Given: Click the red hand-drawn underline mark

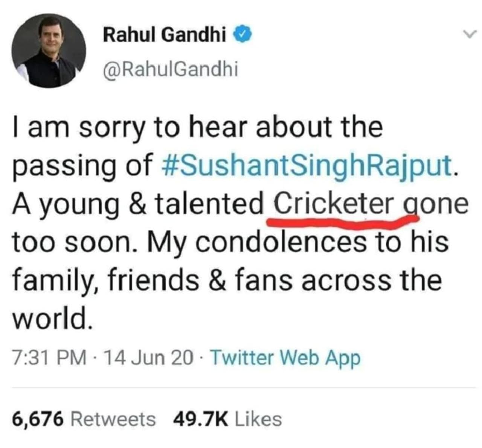Looking at the screenshot, I should [339, 222].
